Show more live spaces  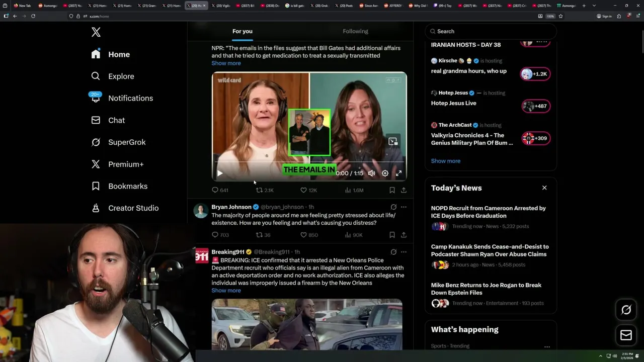coord(446,161)
